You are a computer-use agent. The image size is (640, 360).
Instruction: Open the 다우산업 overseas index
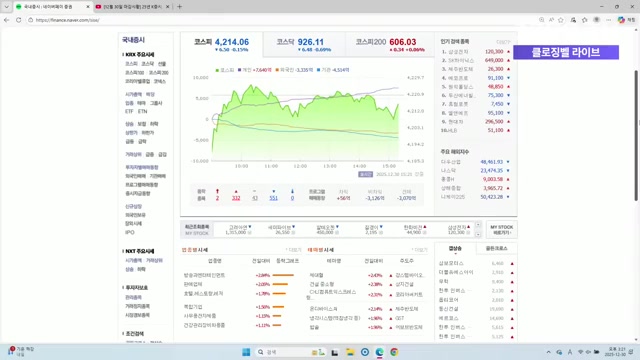[451, 162]
